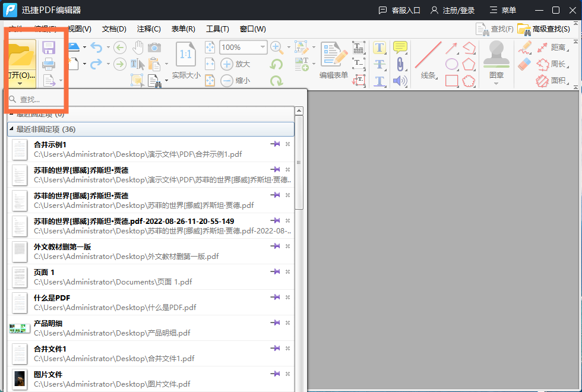Click the 客服入口 link
Screen dimensions: 582x392
(399, 11)
